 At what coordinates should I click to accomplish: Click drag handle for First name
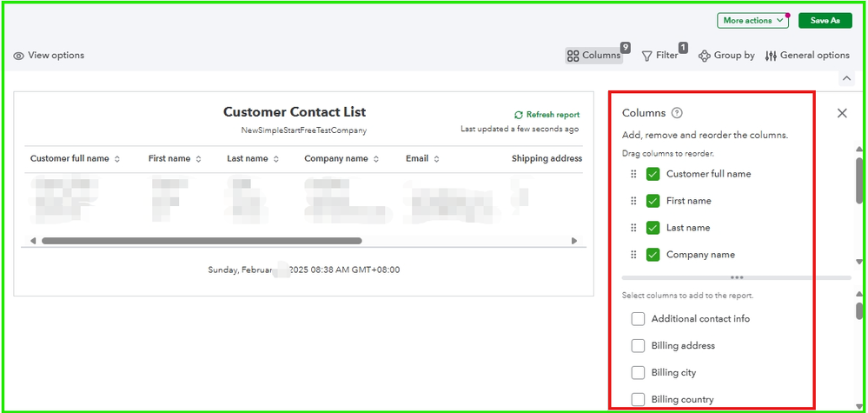633,201
